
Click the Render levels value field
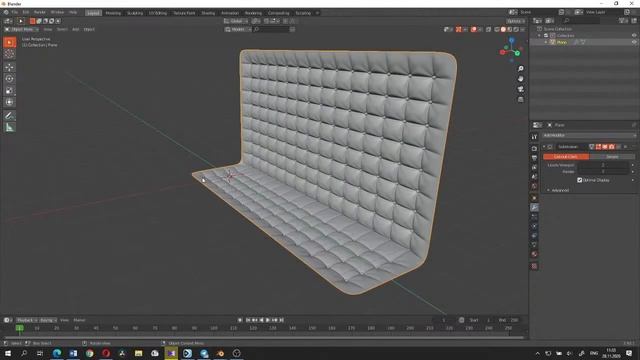603,172
